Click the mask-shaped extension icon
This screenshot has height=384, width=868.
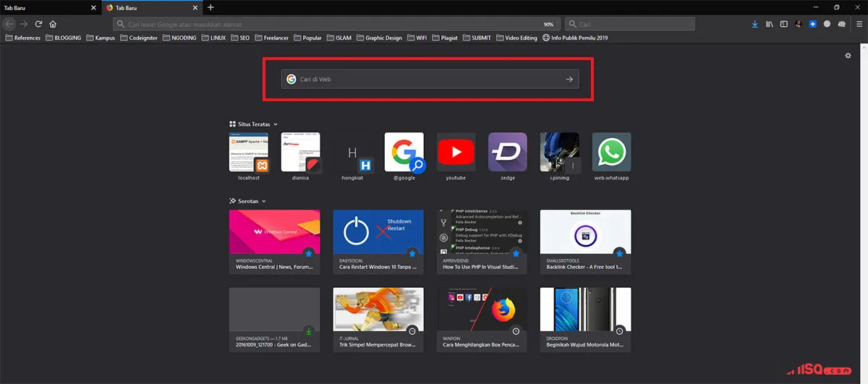tap(841, 24)
